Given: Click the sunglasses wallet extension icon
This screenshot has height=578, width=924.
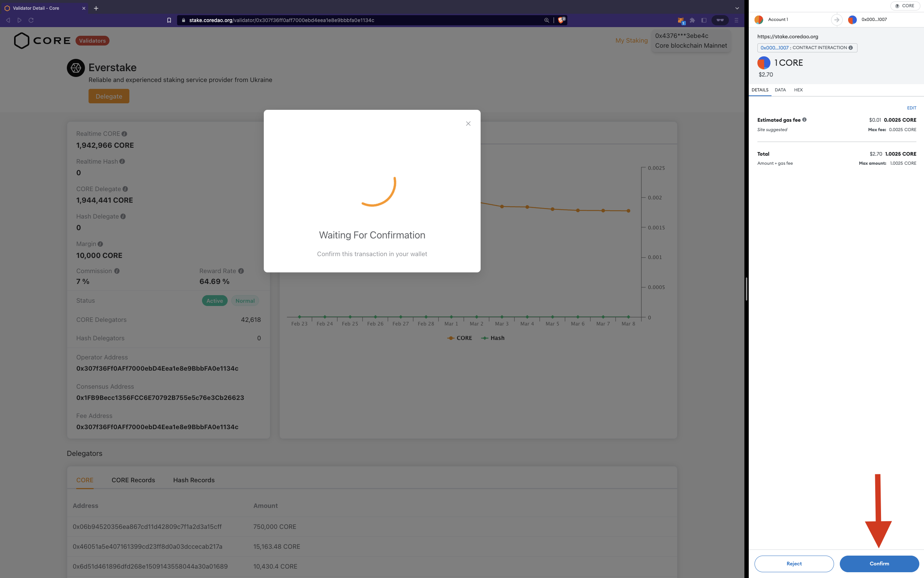Looking at the screenshot, I should pos(720,20).
